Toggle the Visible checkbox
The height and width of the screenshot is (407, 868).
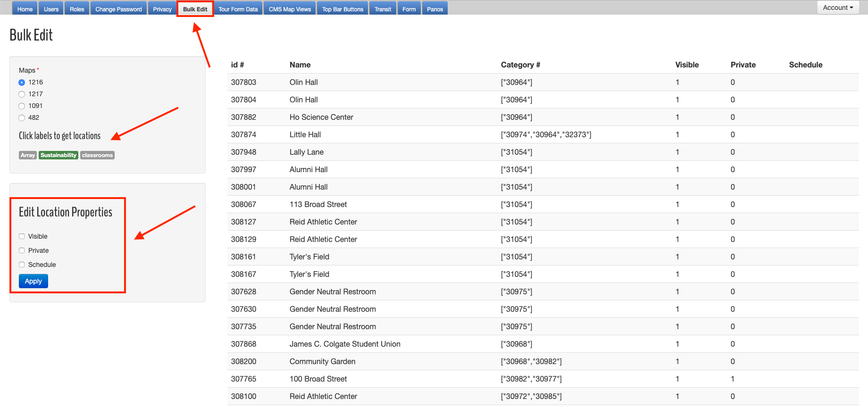click(x=22, y=236)
